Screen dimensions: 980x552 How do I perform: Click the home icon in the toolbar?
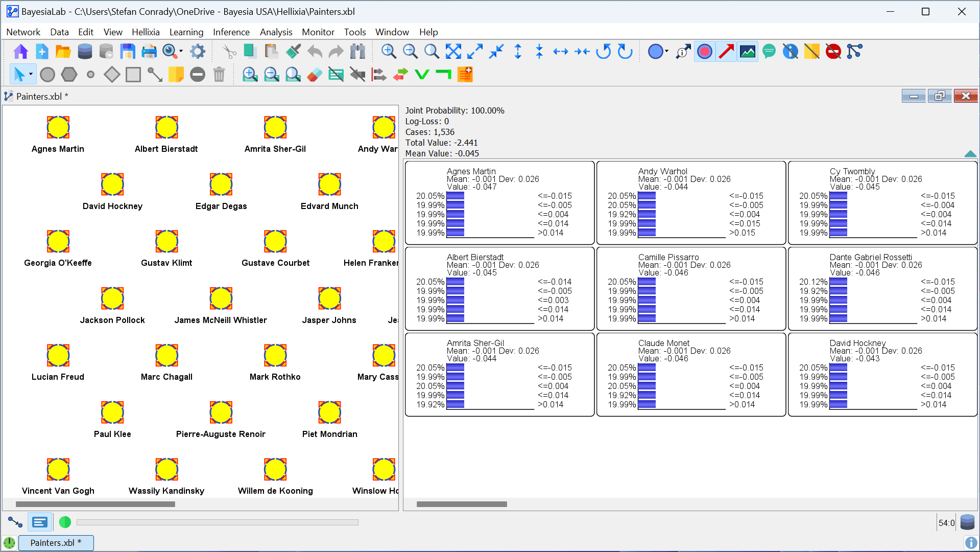pyautogui.click(x=20, y=52)
